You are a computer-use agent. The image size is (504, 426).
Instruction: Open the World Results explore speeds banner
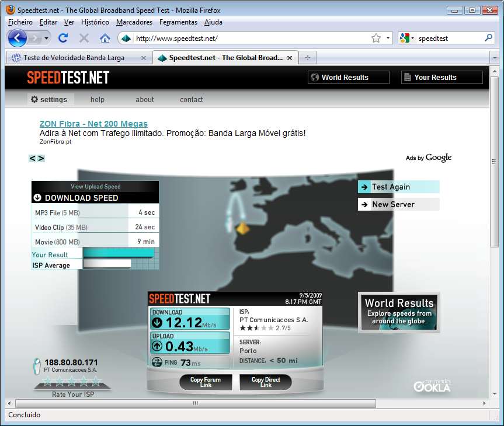(x=399, y=312)
